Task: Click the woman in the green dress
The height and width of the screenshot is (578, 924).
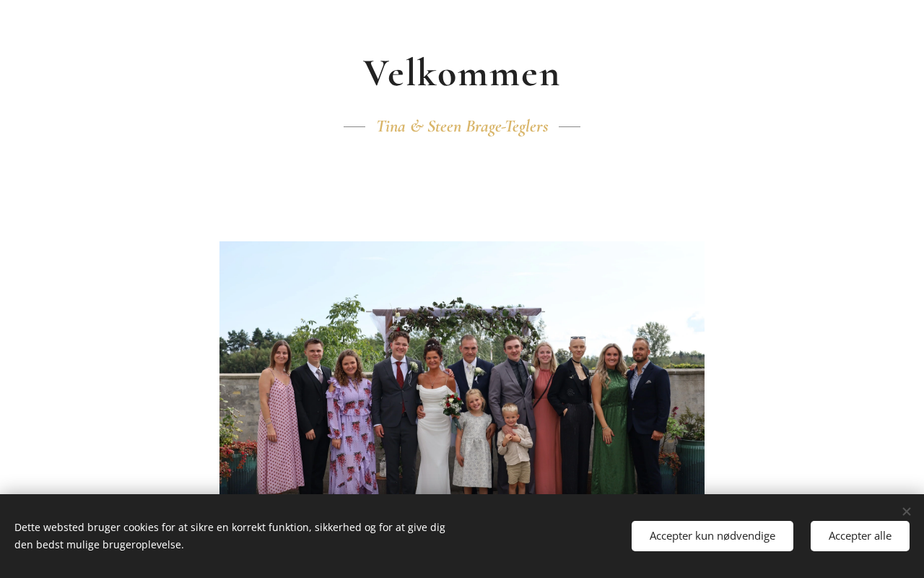Action: tap(611, 419)
